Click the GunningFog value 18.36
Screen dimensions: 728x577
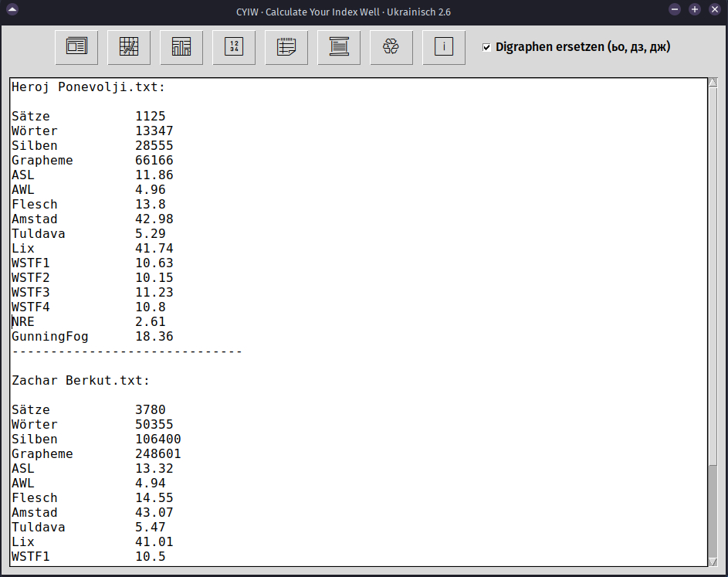(154, 337)
